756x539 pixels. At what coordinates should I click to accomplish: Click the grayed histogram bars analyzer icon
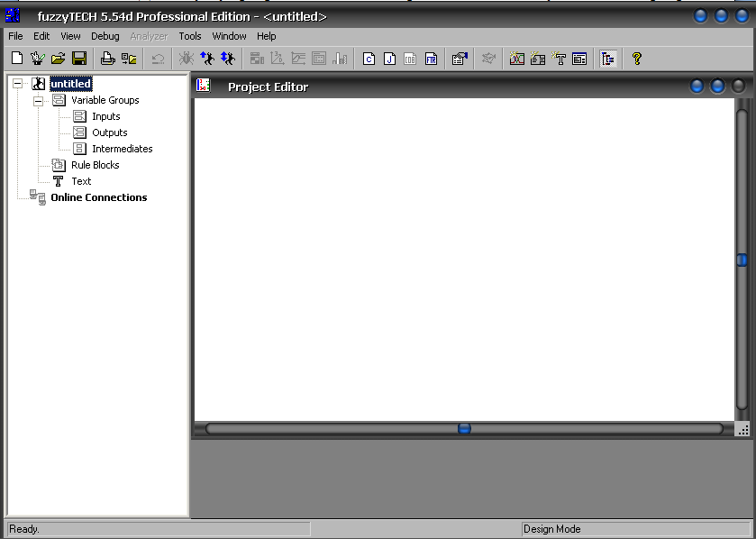pos(340,59)
